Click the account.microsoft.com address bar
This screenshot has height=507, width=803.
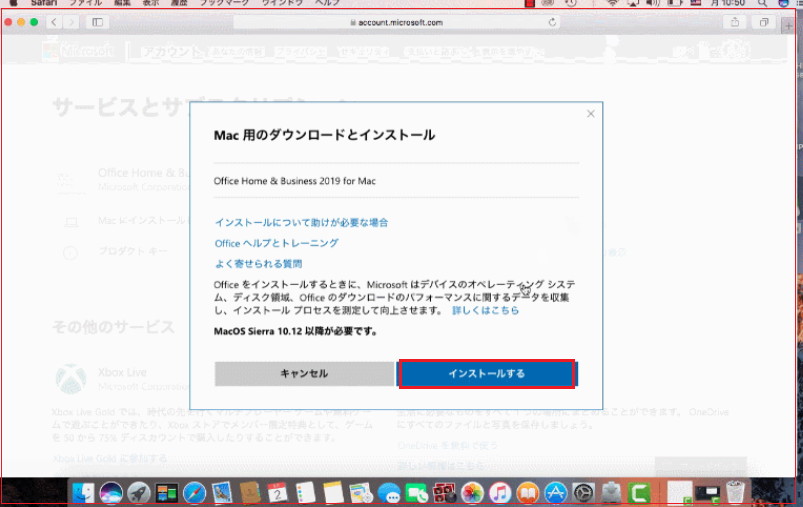pos(396,22)
